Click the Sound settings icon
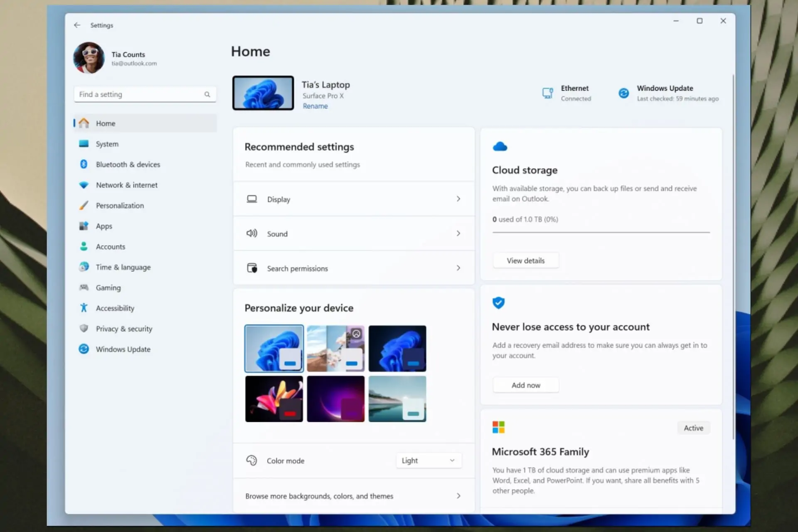 click(252, 233)
